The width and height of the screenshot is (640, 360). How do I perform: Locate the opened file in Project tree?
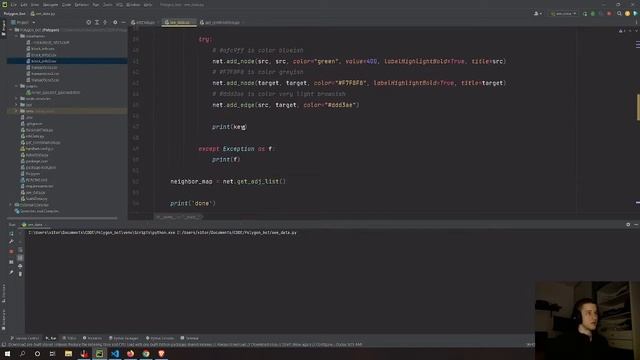click(x=89, y=22)
